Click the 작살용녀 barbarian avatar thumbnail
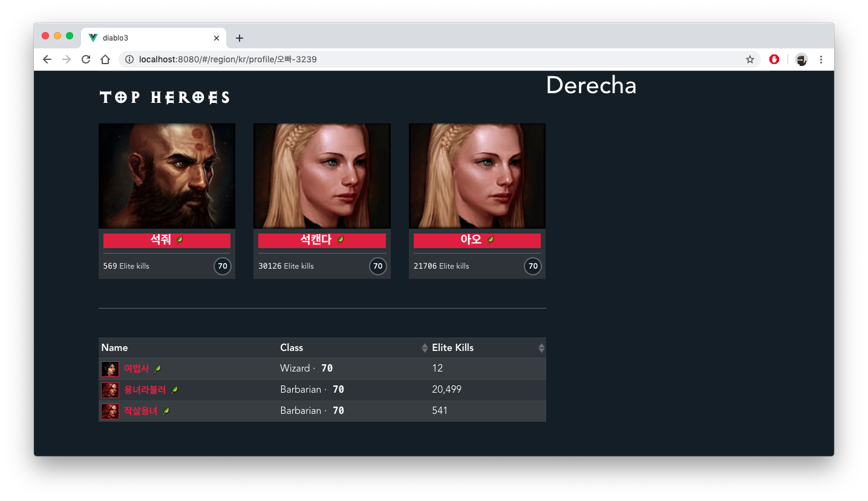868x501 pixels. coord(110,411)
